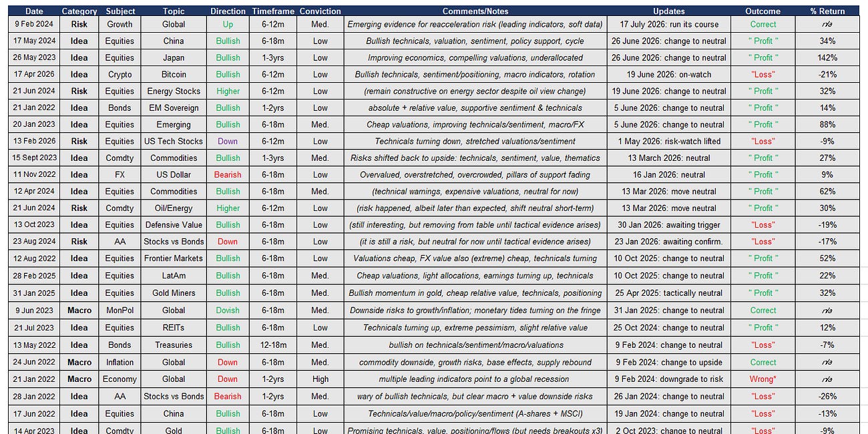Screen dimensions: 868x434
Task: Select update '9 Feb 2024: downgrade to risk'
Action: pos(669,379)
